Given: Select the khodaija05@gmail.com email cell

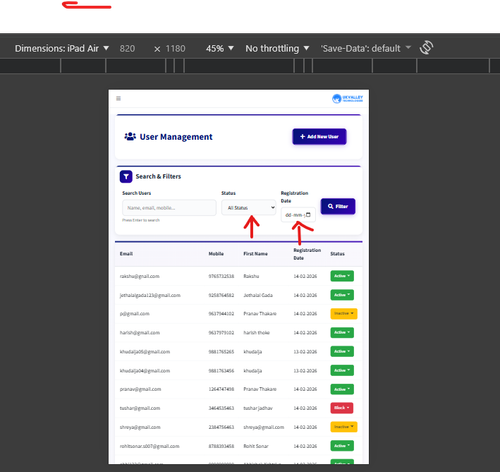Looking at the screenshot, I should (x=145, y=352).
